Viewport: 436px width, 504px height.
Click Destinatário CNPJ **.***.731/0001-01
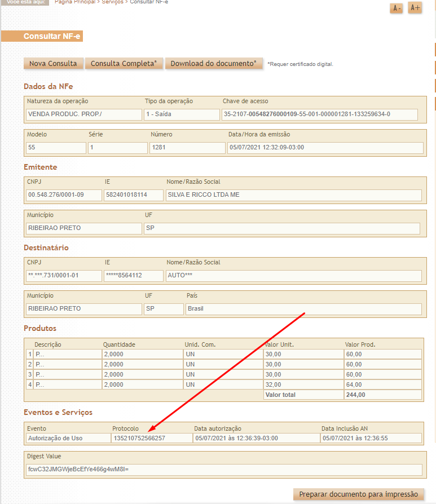tap(64, 276)
